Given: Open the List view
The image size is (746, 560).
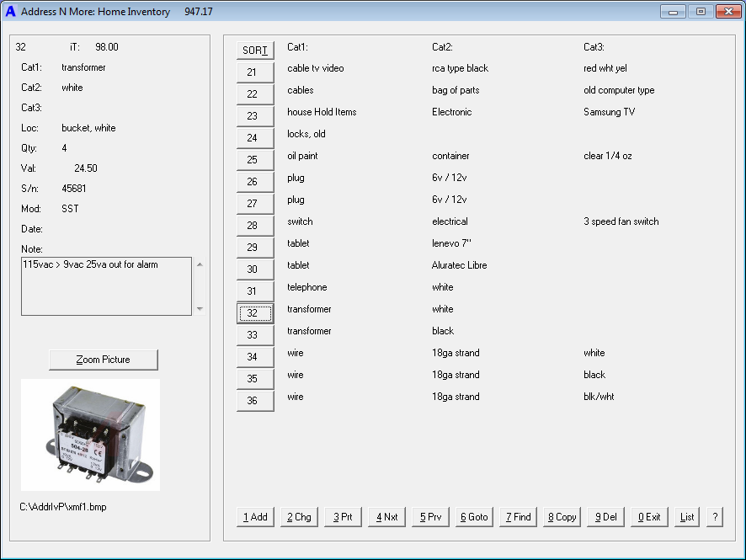Looking at the screenshot, I should 686,516.
